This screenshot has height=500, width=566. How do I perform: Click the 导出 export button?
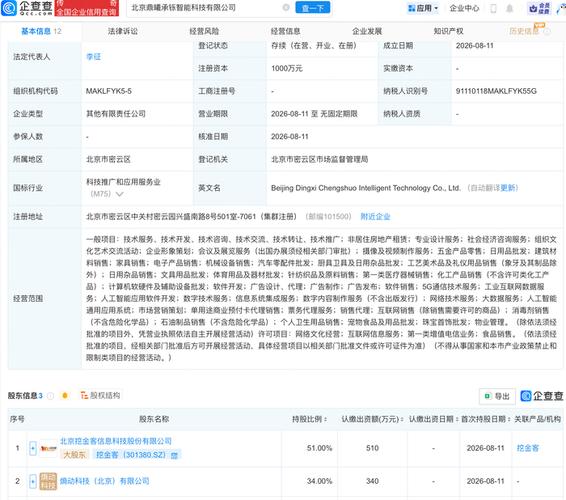[x=497, y=396]
